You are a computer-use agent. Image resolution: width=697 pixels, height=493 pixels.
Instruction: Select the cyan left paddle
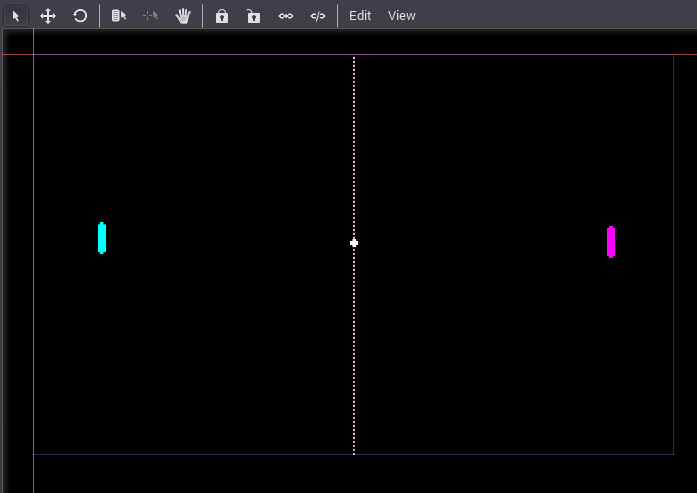[x=102, y=238]
